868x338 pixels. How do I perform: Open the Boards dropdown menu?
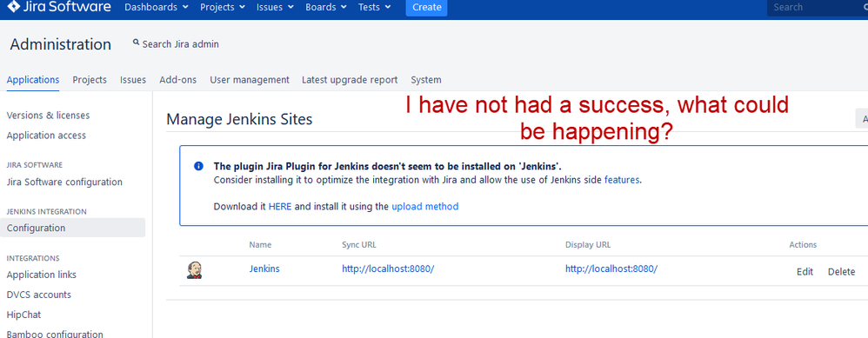point(326,7)
